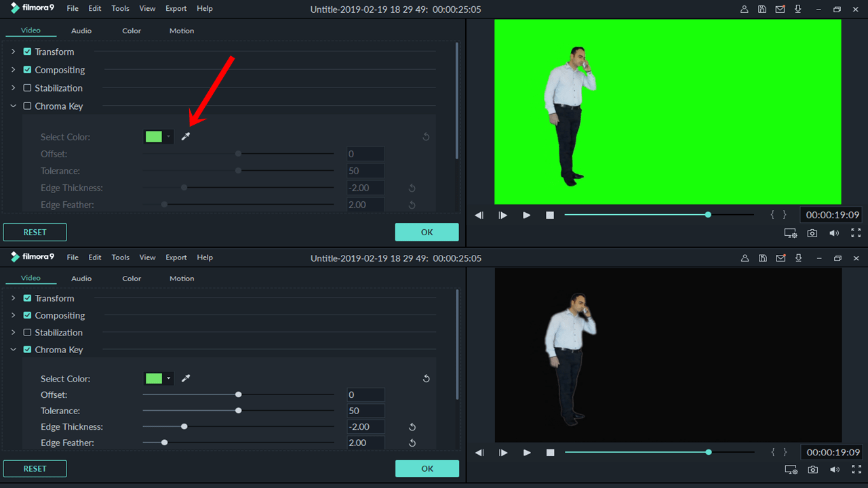Enter fullscreen for the green-screen preview
This screenshot has width=868, height=488.
(x=856, y=233)
